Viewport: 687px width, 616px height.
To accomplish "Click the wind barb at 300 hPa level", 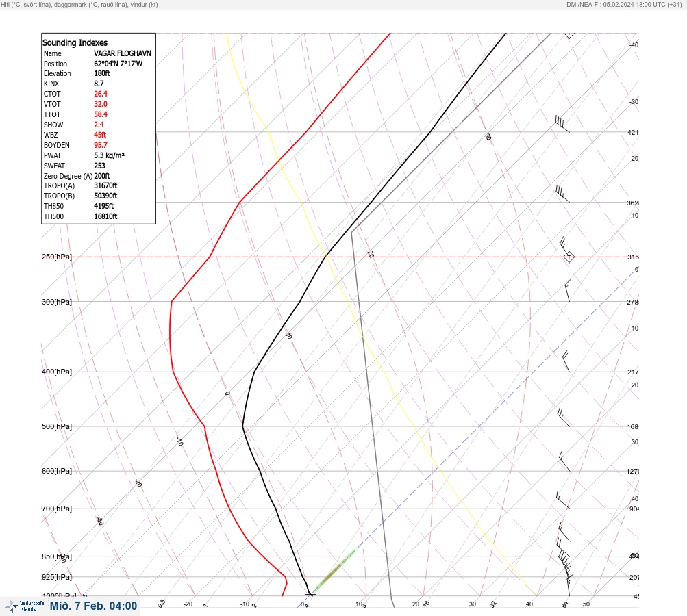I will (x=567, y=291).
